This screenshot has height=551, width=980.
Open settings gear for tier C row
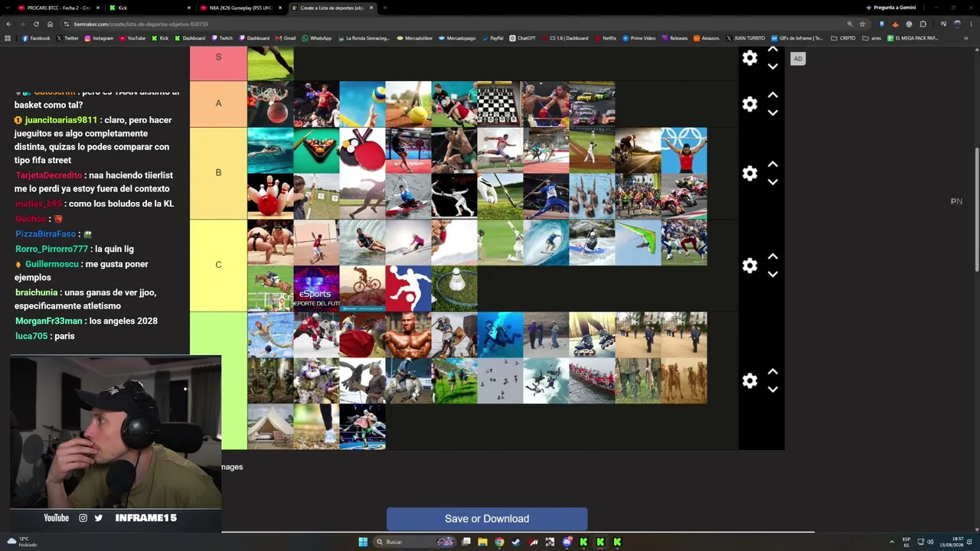coord(750,266)
